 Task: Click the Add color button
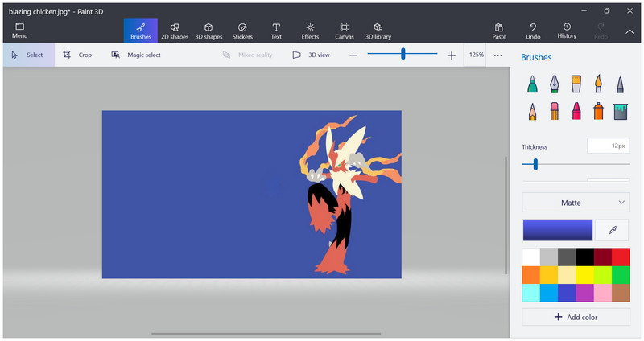(576, 317)
